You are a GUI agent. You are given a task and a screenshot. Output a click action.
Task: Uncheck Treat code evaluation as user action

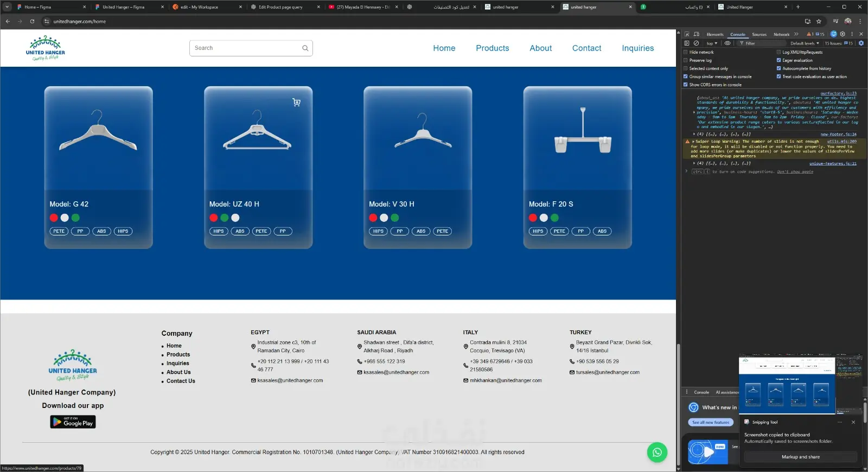click(778, 76)
